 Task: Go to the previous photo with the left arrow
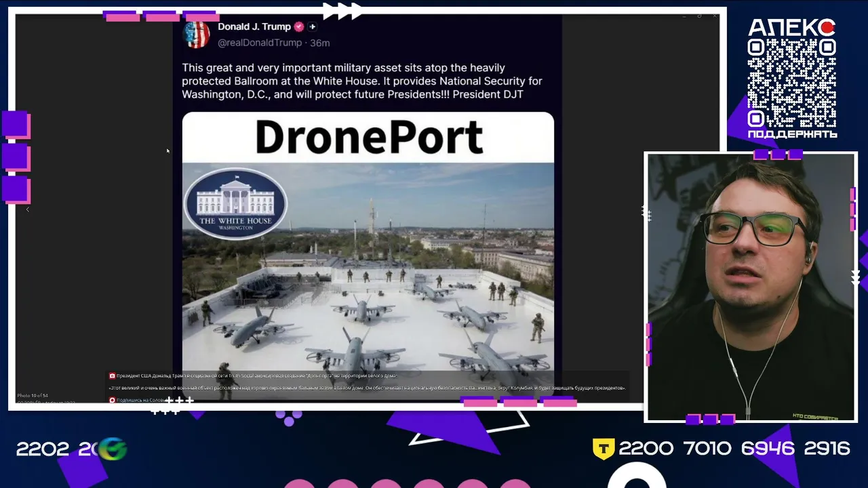28,209
